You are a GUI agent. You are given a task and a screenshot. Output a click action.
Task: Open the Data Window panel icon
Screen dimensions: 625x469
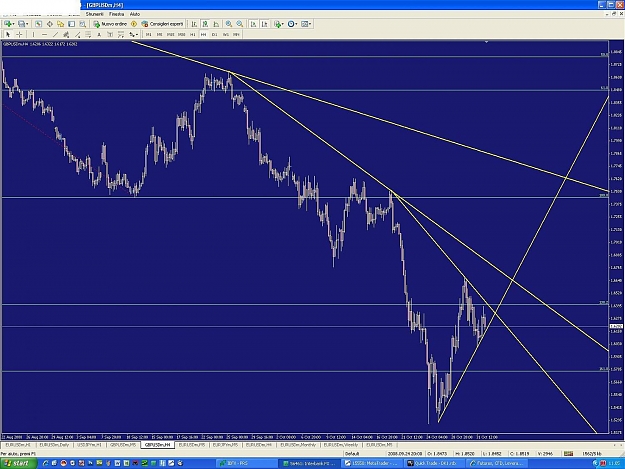click(49, 24)
